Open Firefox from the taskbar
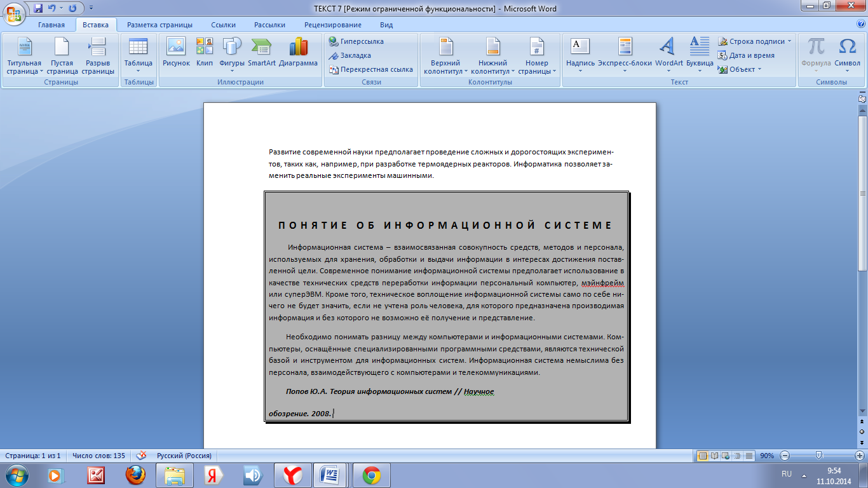Viewport: 868px width, 488px height. pyautogui.click(x=135, y=475)
